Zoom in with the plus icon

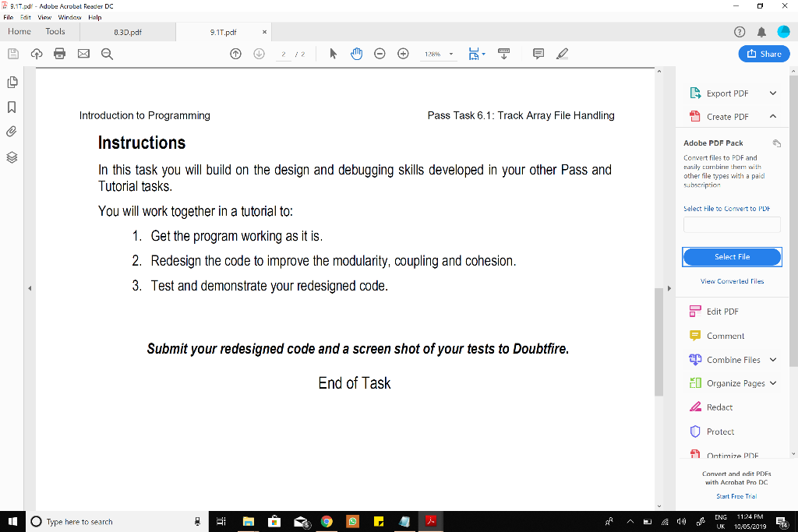coord(403,54)
